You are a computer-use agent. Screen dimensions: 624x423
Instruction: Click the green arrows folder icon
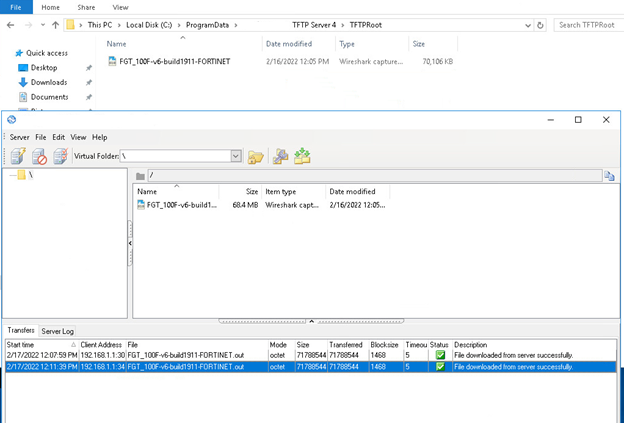pyautogui.click(x=302, y=156)
